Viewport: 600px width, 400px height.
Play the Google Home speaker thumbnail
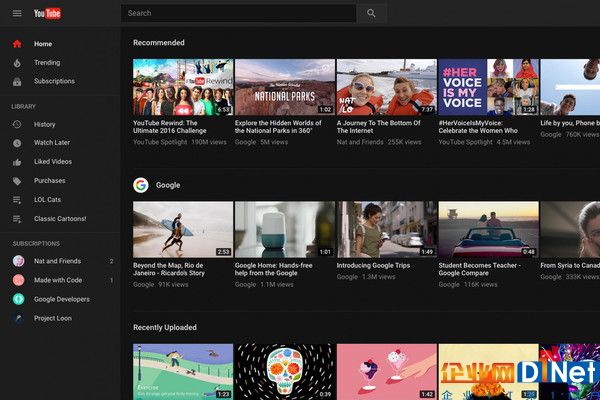pyautogui.click(x=285, y=229)
